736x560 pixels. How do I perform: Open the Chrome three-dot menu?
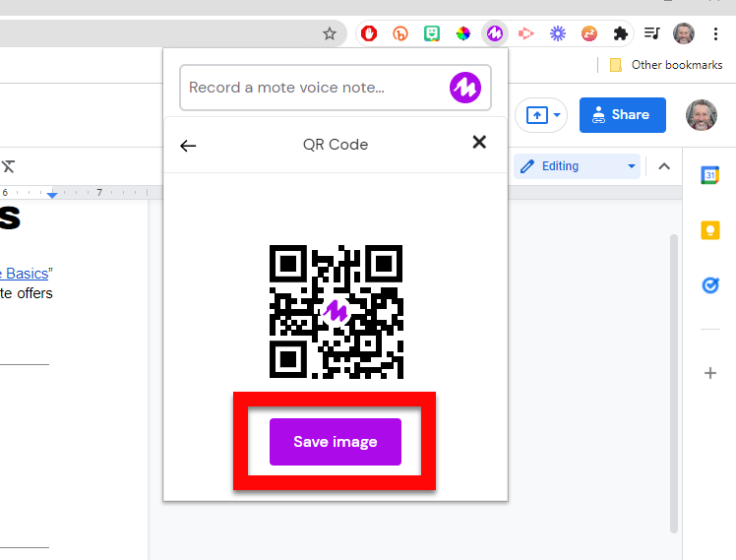[715, 33]
